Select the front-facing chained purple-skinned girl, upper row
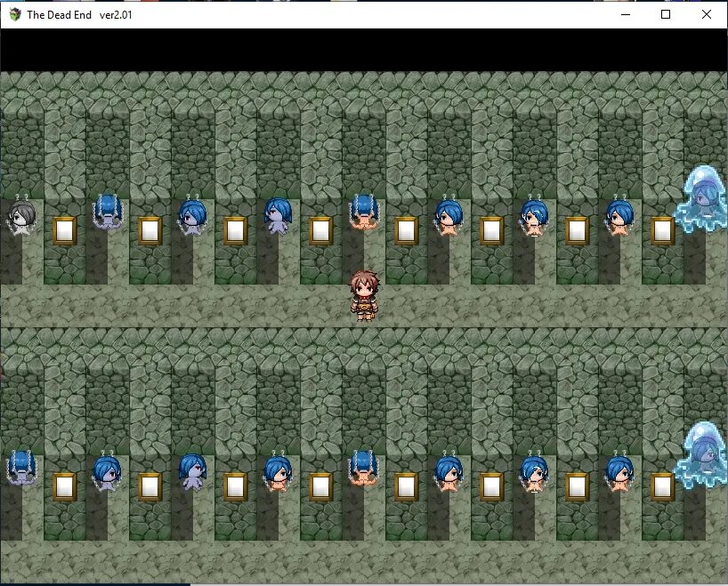Screen dimensions: 728x586 pos(192,216)
